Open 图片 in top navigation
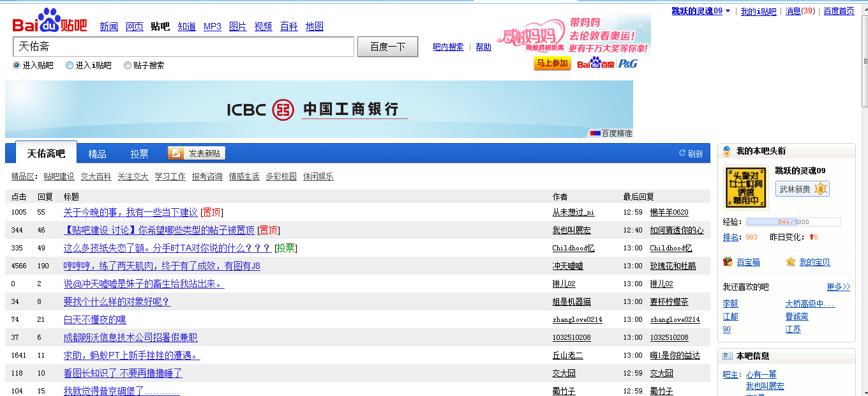The width and height of the screenshot is (868, 396). coord(237,26)
